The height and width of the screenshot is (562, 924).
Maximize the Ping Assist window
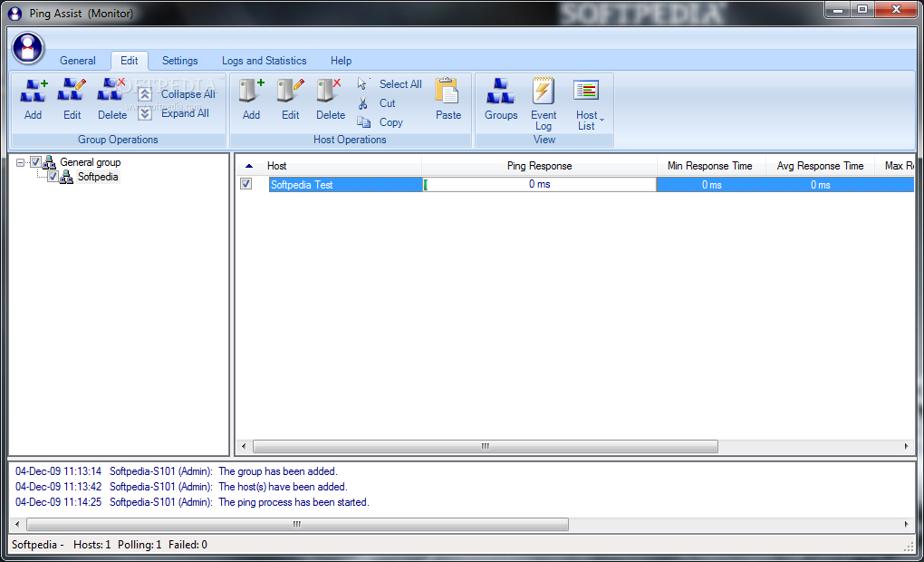(862, 9)
